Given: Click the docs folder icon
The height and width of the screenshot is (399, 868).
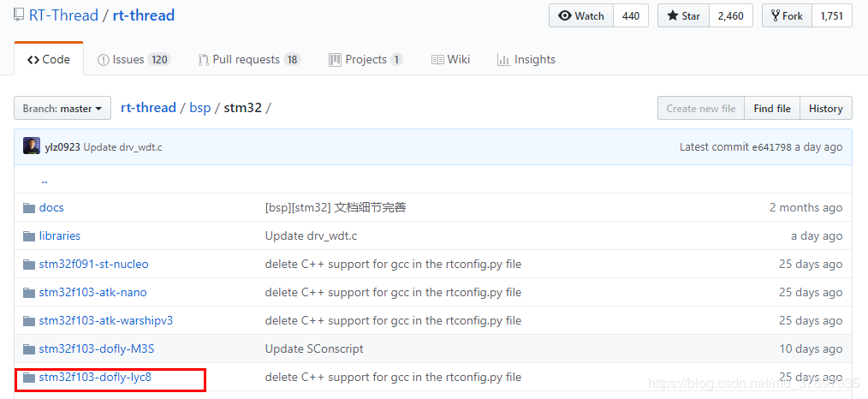Looking at the screenshot, I should (x=29, y=208).
